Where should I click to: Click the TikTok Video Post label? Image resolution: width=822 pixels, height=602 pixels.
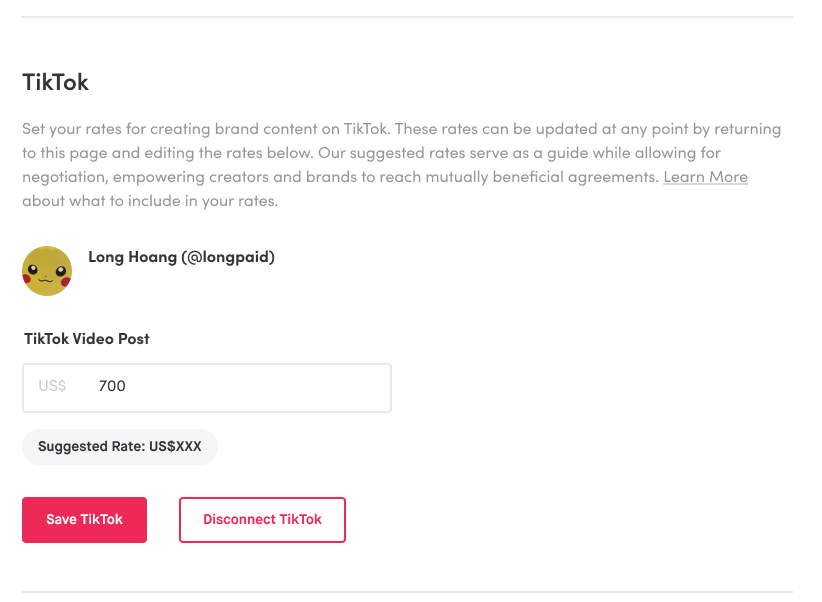pos(86,339)
